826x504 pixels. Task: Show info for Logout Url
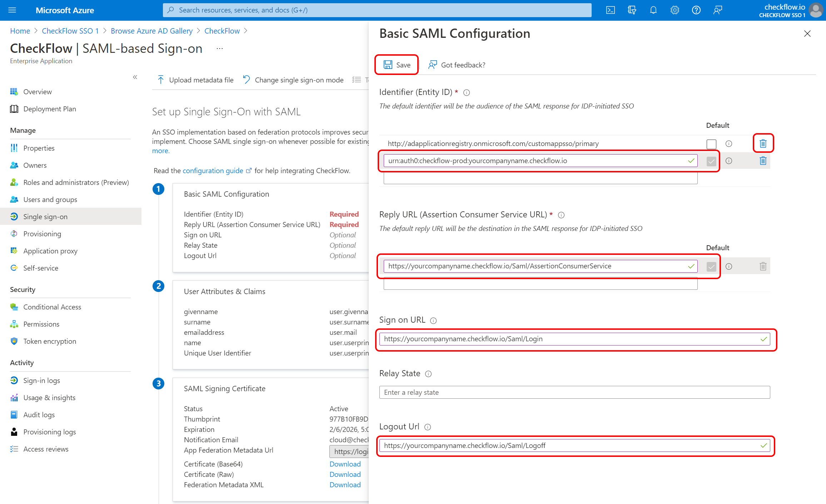click(x=428, y=427)
